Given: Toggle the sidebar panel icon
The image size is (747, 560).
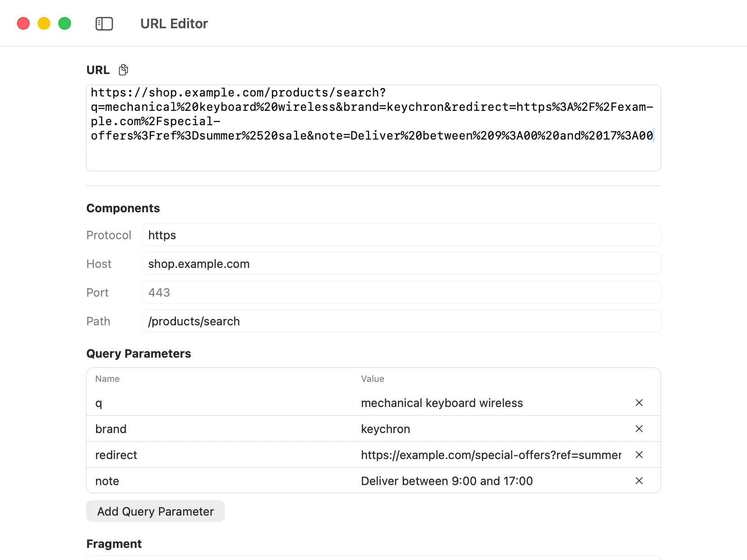Looking at the screenshot, I should (x=104, y=24).
